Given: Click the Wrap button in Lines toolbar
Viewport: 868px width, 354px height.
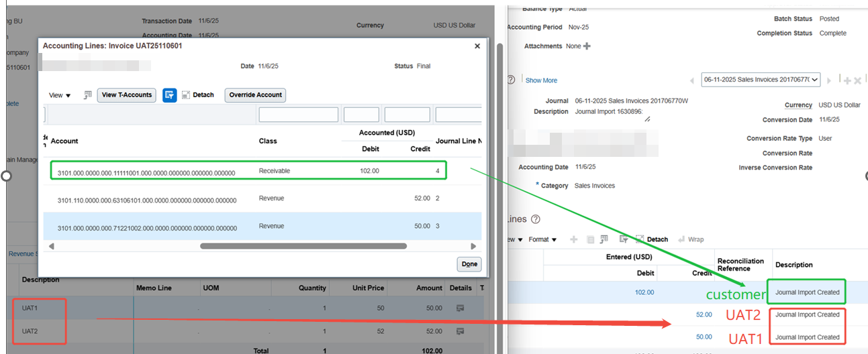Looking at the screenshot, I should 690,239.
